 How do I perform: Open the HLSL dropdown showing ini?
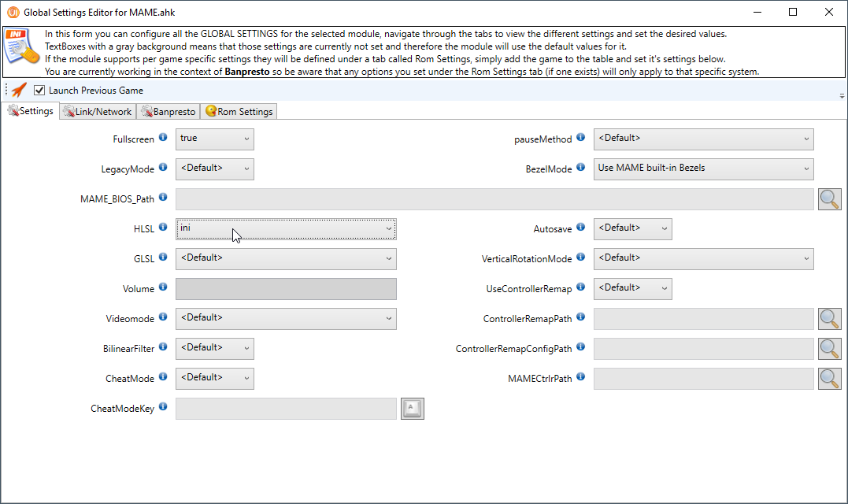pyautogui.click(x=285, y=229)
